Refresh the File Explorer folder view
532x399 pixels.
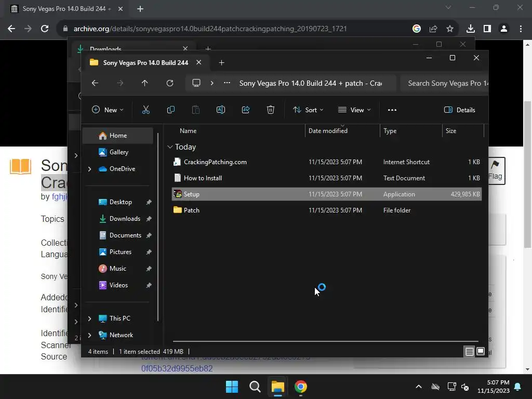(x=170, y=83)
